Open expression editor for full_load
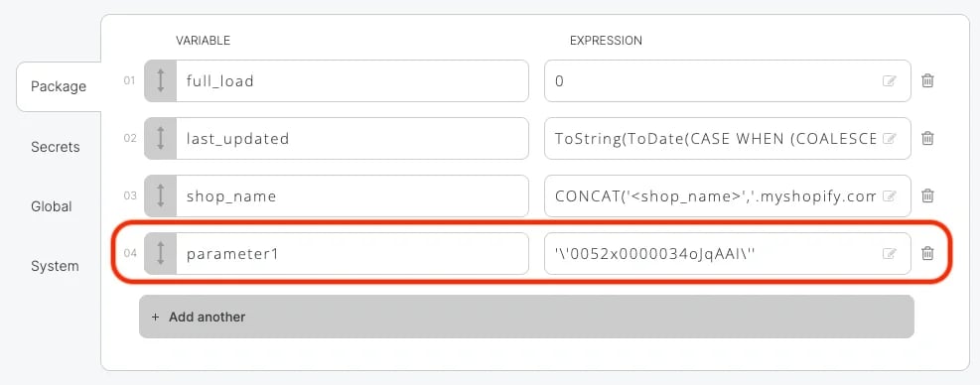 (889, 80)
